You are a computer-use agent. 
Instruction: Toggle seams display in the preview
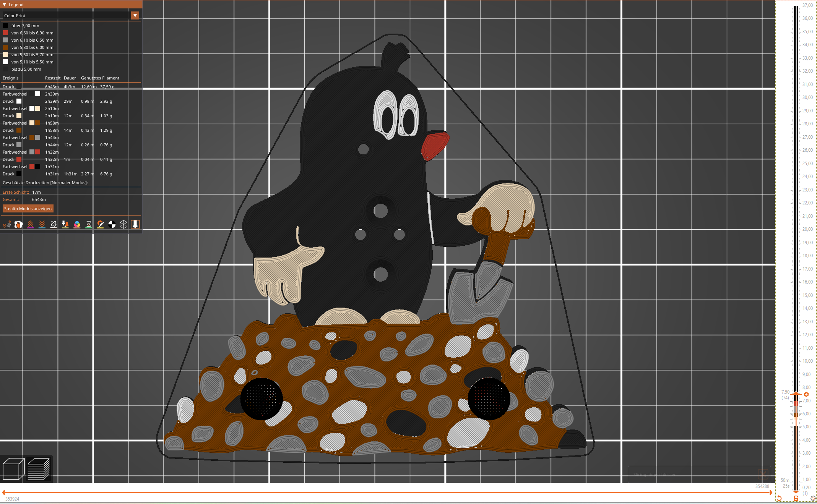click(x=53, y=224)
